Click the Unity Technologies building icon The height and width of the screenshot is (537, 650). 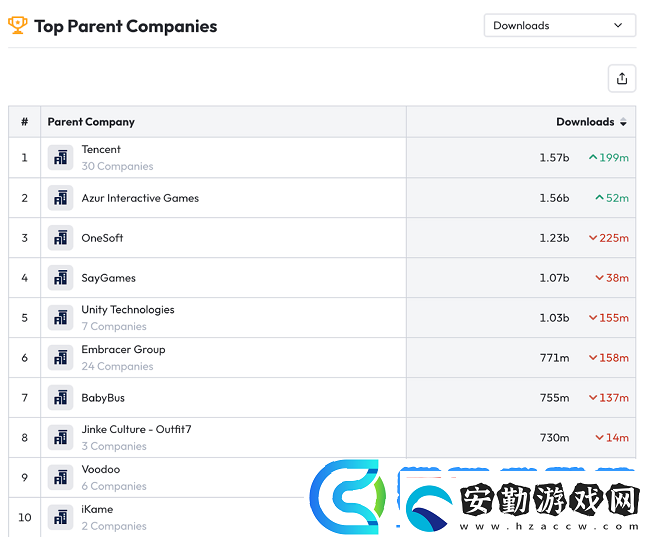pyautogui.click(x=61, y=318)
